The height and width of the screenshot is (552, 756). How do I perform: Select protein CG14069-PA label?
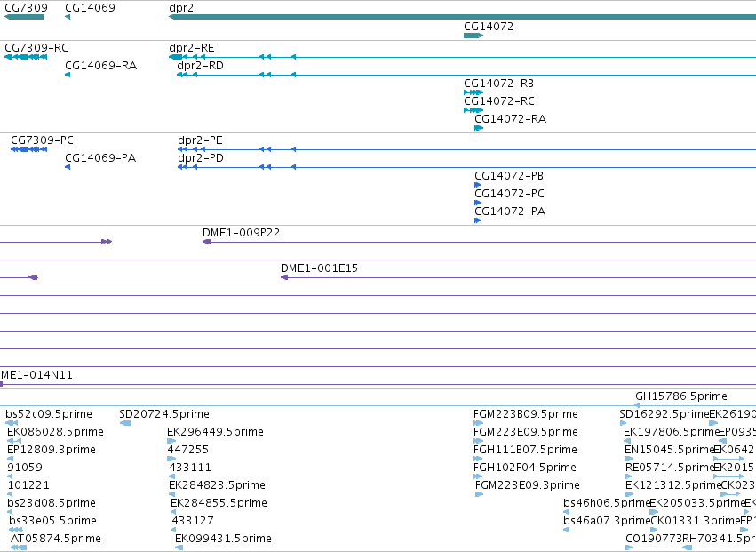(100, 158)
